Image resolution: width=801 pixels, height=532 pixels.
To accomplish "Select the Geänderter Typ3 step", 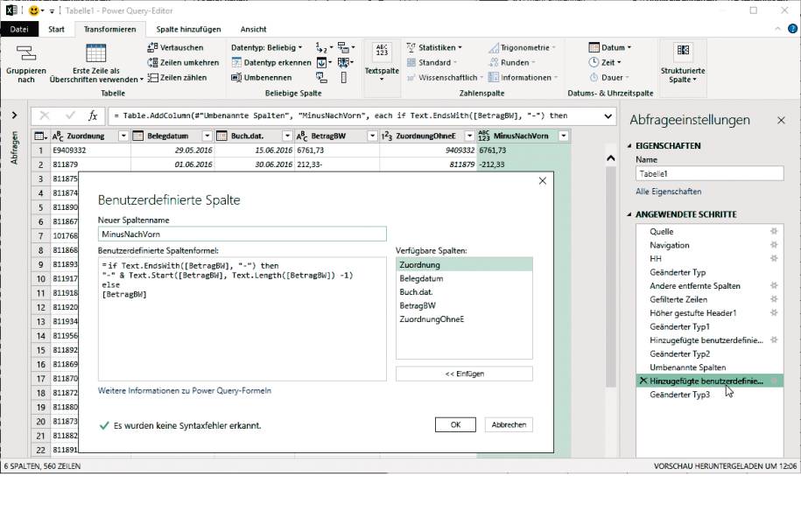I will [x=710, y=394].
